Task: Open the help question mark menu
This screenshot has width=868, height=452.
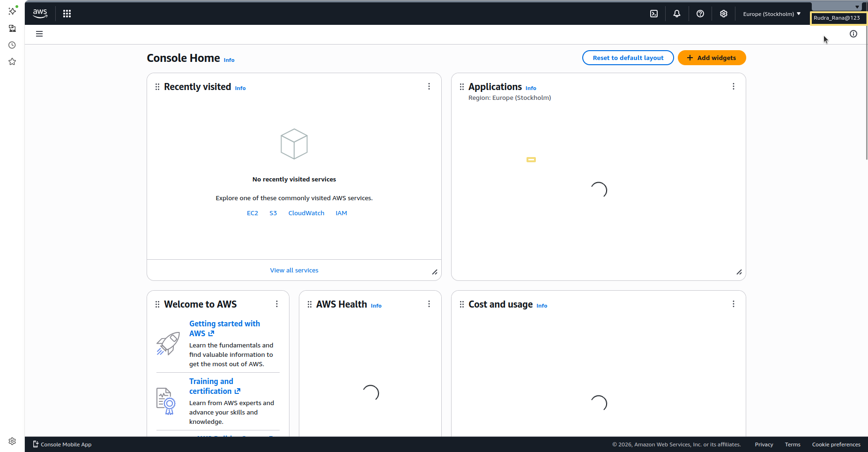Action: (x=700, y=14)
